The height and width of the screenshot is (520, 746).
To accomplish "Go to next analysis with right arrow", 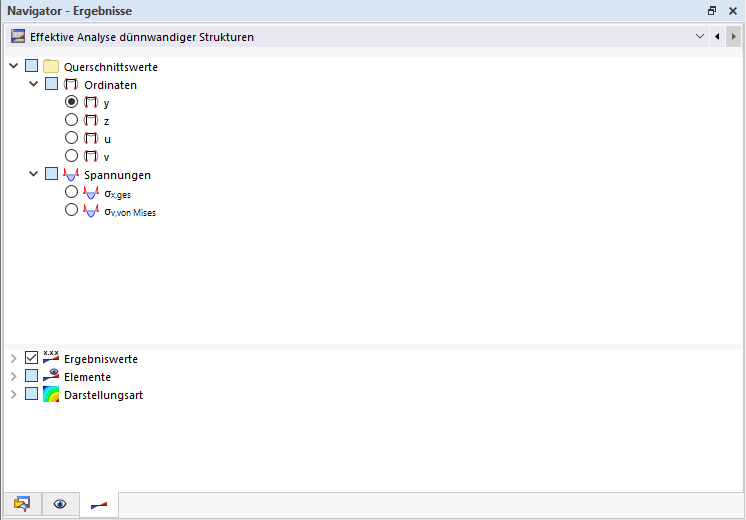I will (x=733, y=37).
